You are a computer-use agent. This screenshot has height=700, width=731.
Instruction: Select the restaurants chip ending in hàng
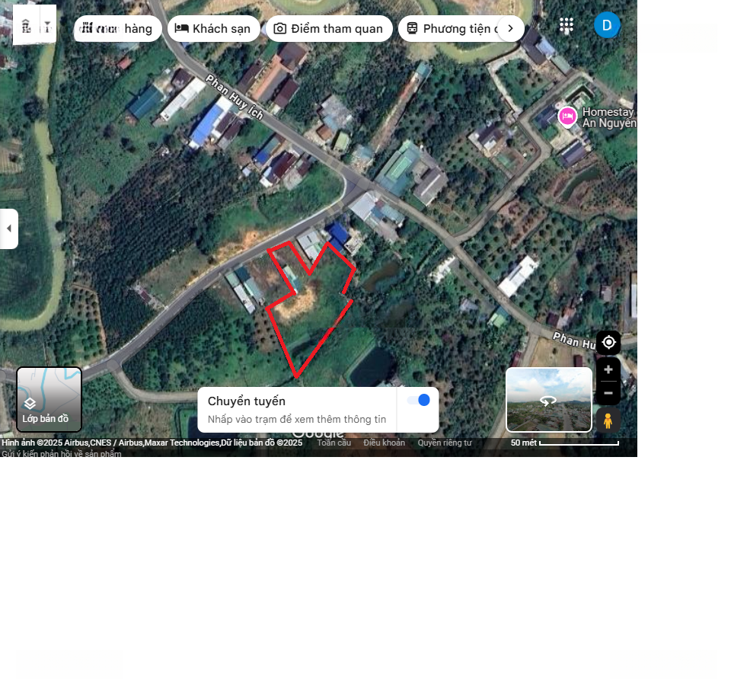[118, 29]
